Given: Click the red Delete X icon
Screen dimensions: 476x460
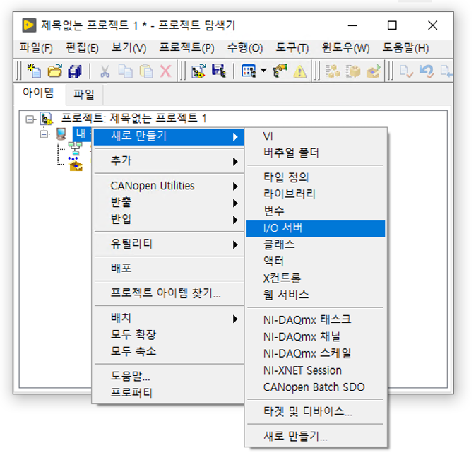Looking at the screenshot, I should coord(165,71).
